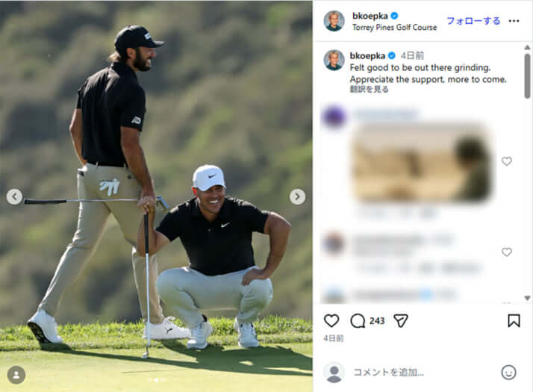Like the second blurred comment

pyautogui.click(x=507, y=252)
